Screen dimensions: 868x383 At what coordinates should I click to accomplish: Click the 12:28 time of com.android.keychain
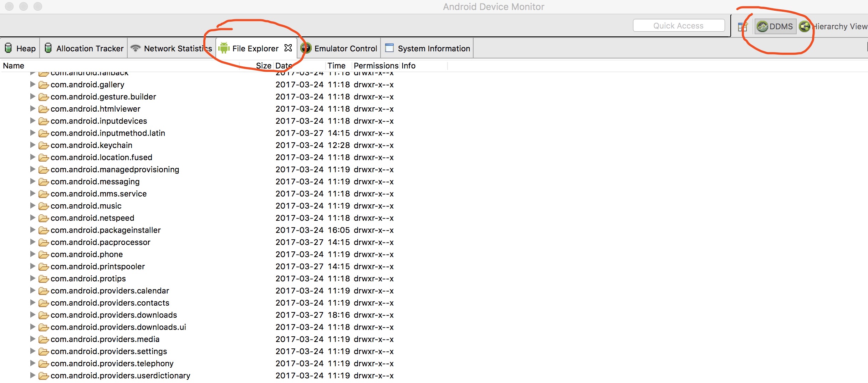tap(338, 145)
